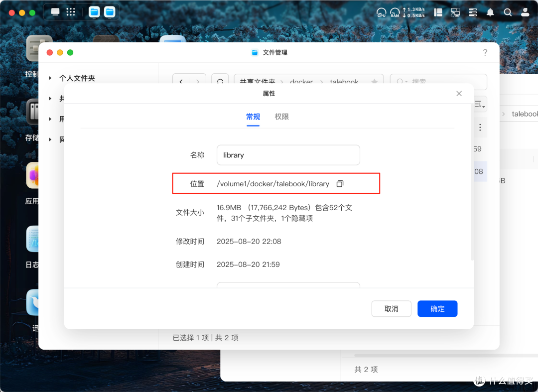Copy the location path with the copy icon
Screen dimensions: 538x392
[x=340, y=184]
